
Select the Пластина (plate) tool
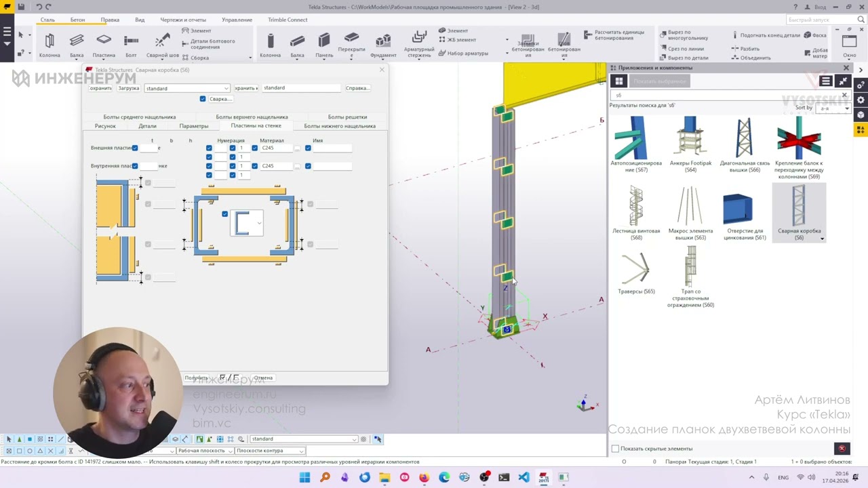click(x=104, y=45)
